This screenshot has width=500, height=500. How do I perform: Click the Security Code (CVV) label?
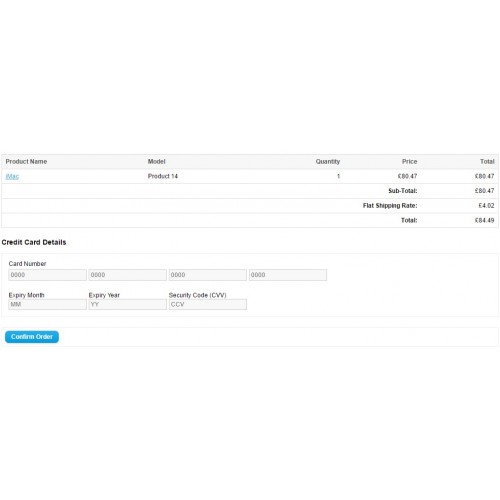(x=197, y=295)
